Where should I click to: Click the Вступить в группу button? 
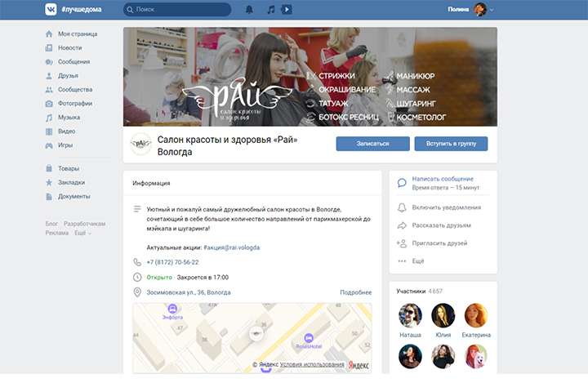[451, 144]
